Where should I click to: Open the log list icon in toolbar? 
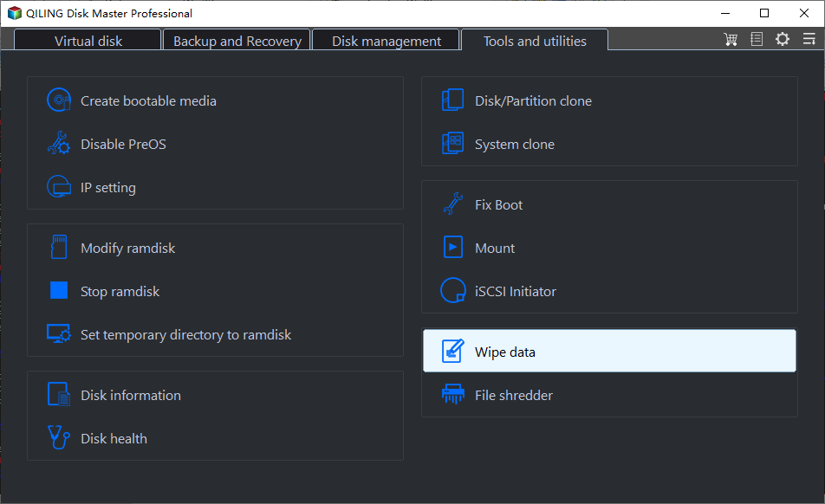pos(757,40)
